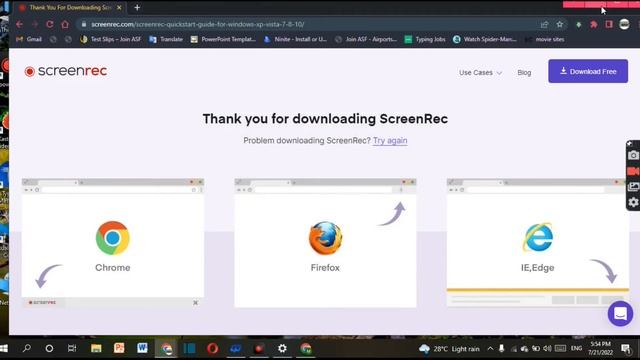Open the Chrome side panel icon
Screen dimensions: 640x360
[609, 24]
